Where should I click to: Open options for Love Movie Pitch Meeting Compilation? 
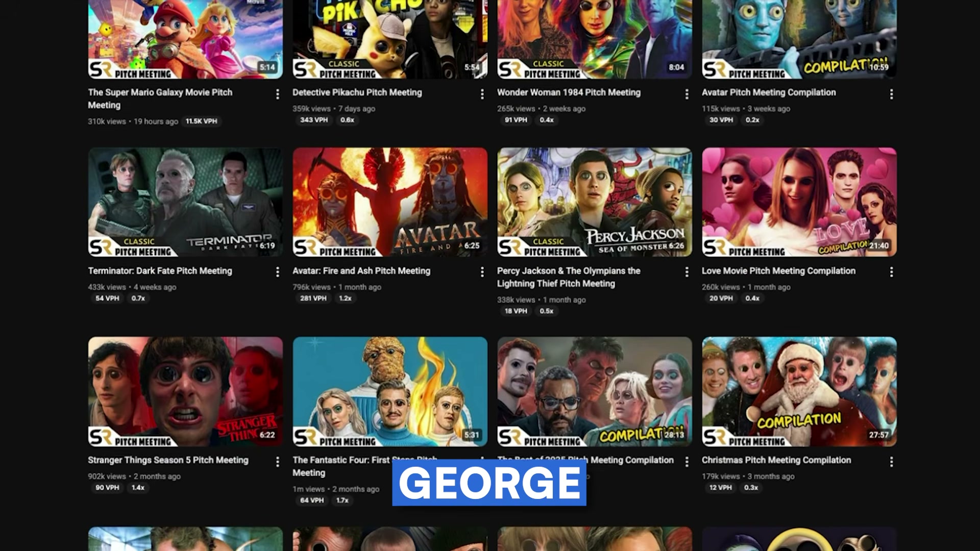click(x=891, y=272)
